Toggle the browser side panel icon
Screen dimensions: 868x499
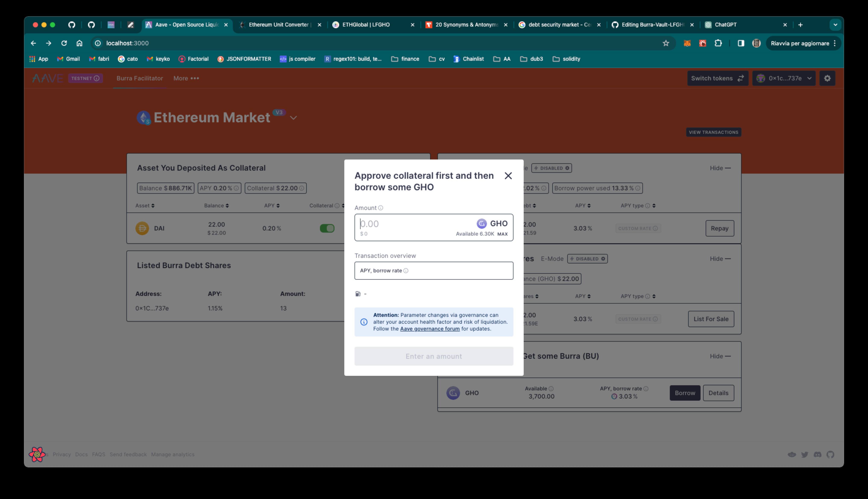tap(741, 44)
